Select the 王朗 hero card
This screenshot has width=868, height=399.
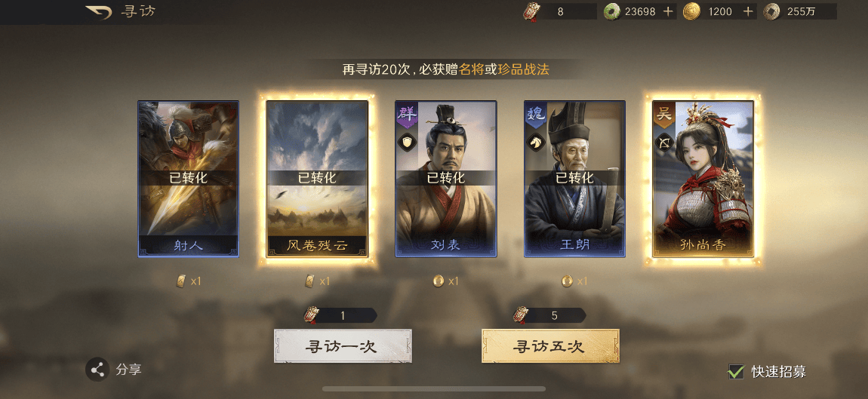tap(574, 179)
